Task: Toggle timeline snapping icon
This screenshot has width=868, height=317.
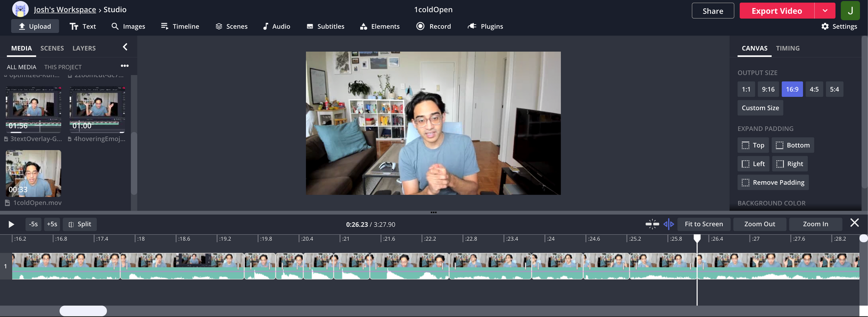Action: point(652,224)
